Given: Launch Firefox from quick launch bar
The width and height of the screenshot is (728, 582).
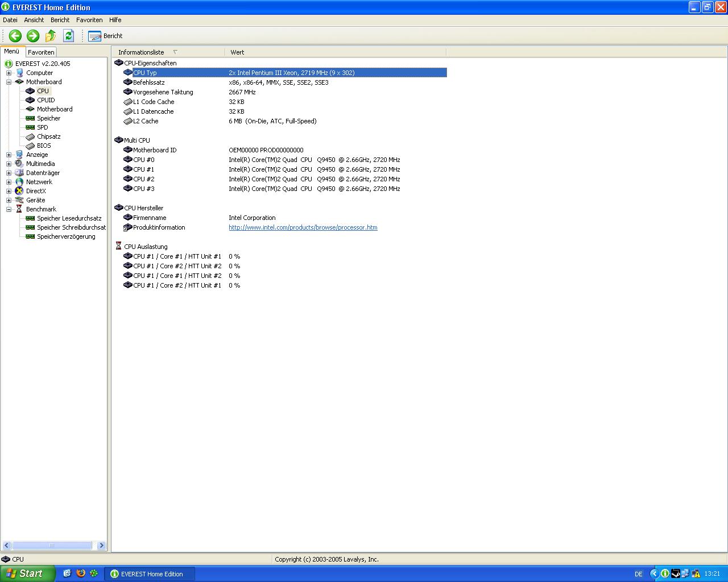Looking at the screenshot, I should click(81, 573).
